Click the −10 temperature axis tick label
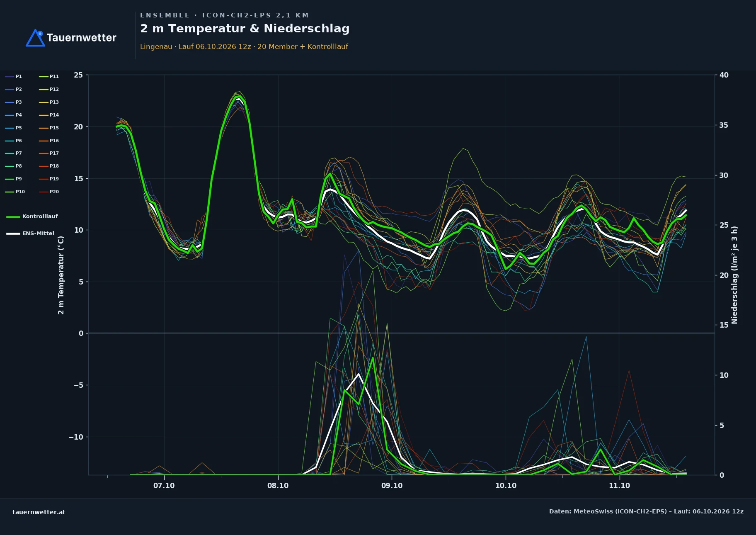 tap(76, 437)
